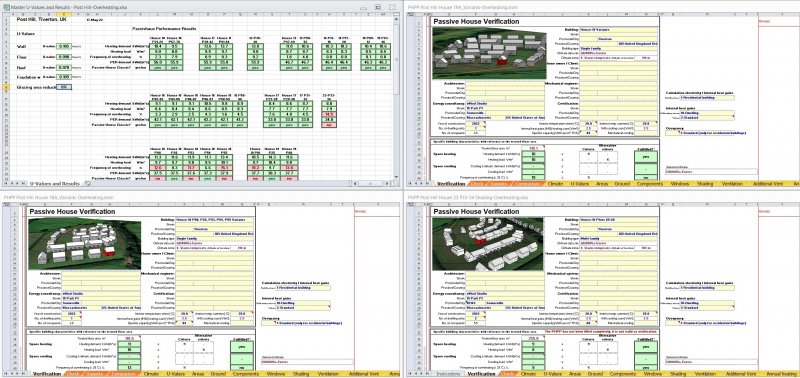The image size is (800, 378).
Task: Click the 'Passivhaus Performance Results' heading
Action: 164,29
